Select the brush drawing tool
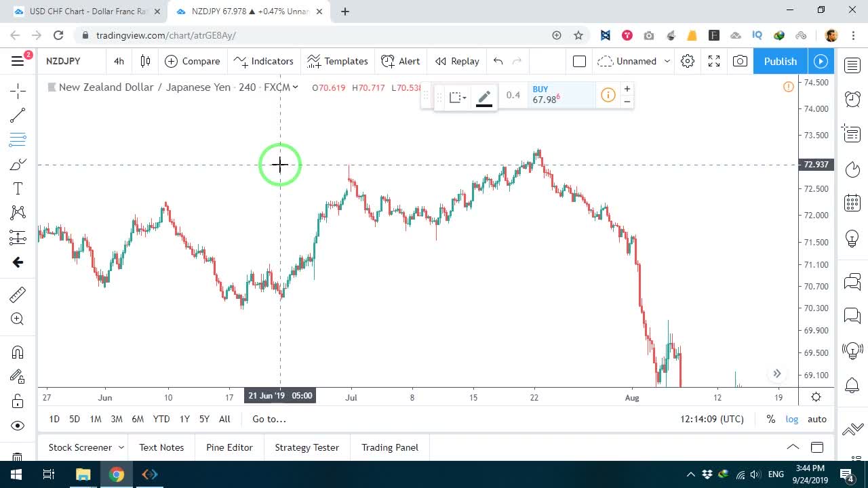Viewport: 868px width, 488px height. coord(18,165)
